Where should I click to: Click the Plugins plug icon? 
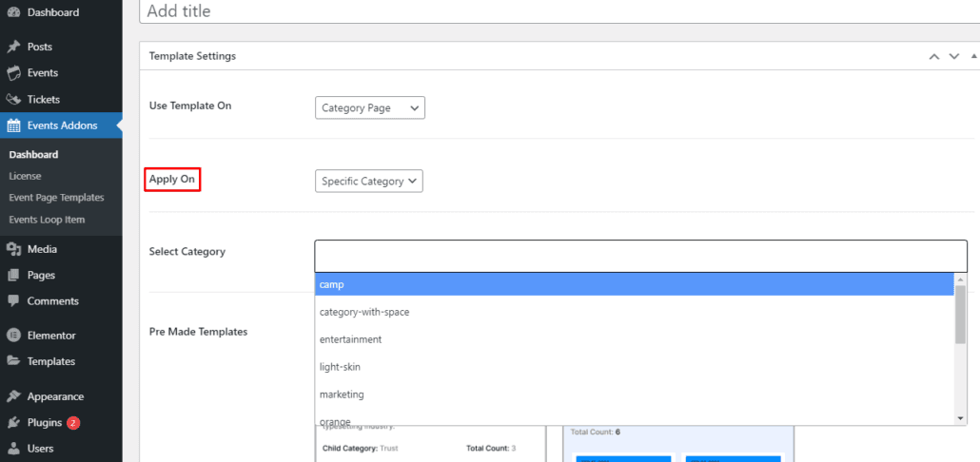(x=13, y=423)
